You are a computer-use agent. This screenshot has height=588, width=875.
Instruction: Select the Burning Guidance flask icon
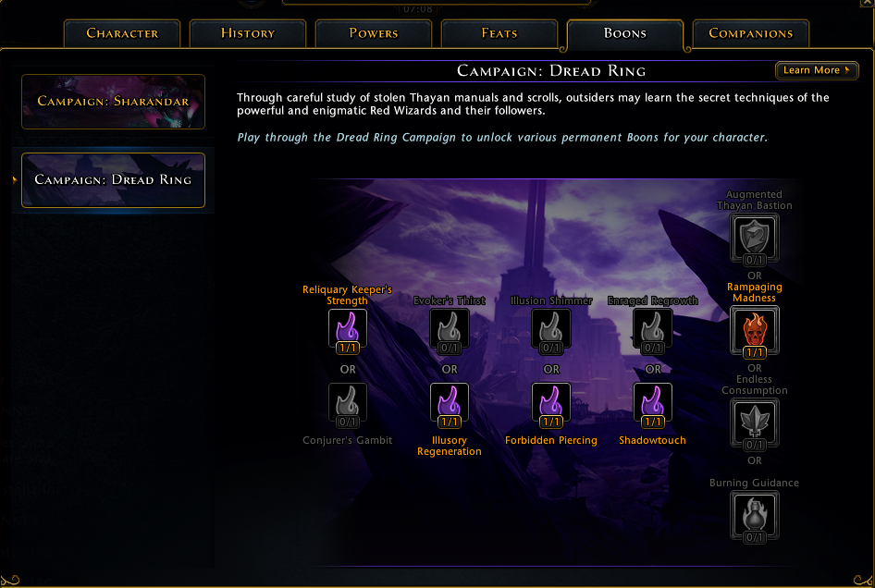pyautogui.click(x=755, y=516)
